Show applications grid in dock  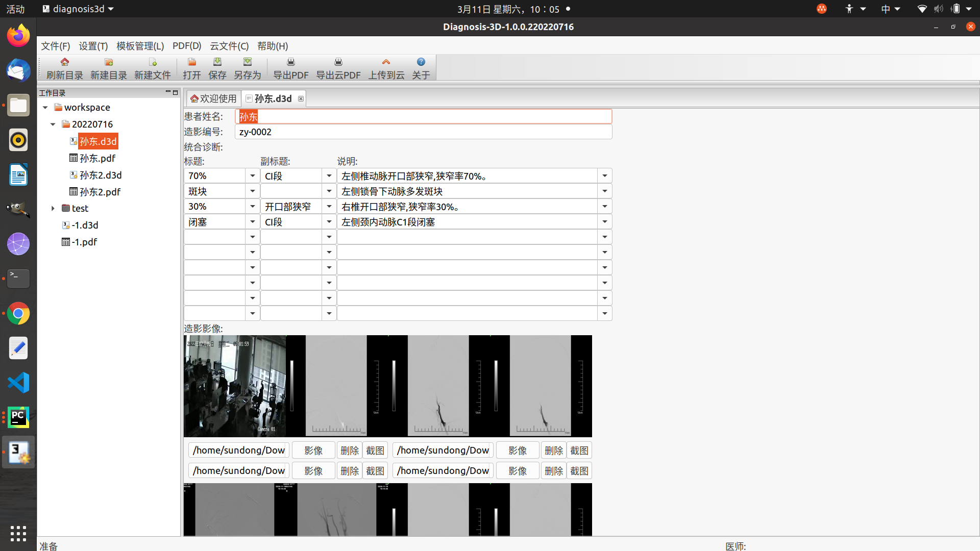click(x=18, y=534)
